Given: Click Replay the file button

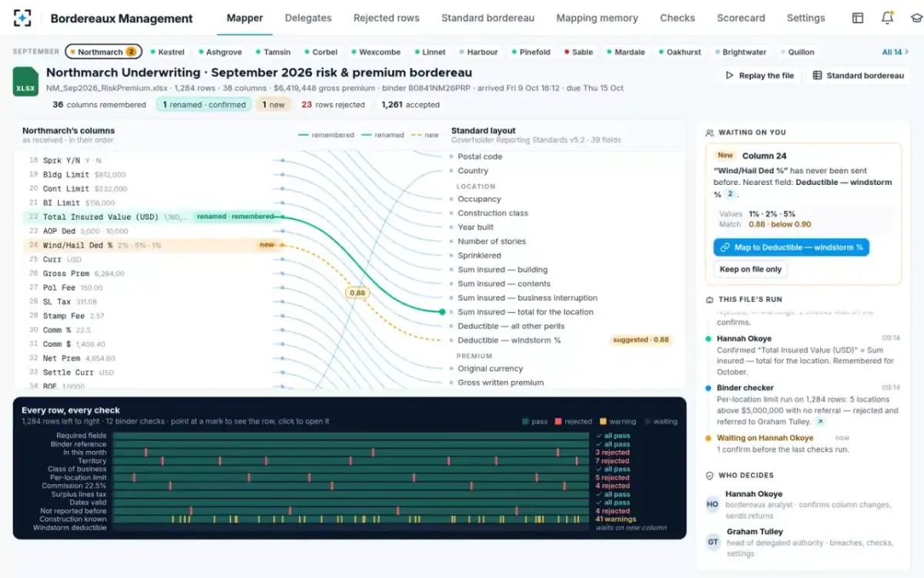Looking at the screenshot, I should tap(760, 76).
